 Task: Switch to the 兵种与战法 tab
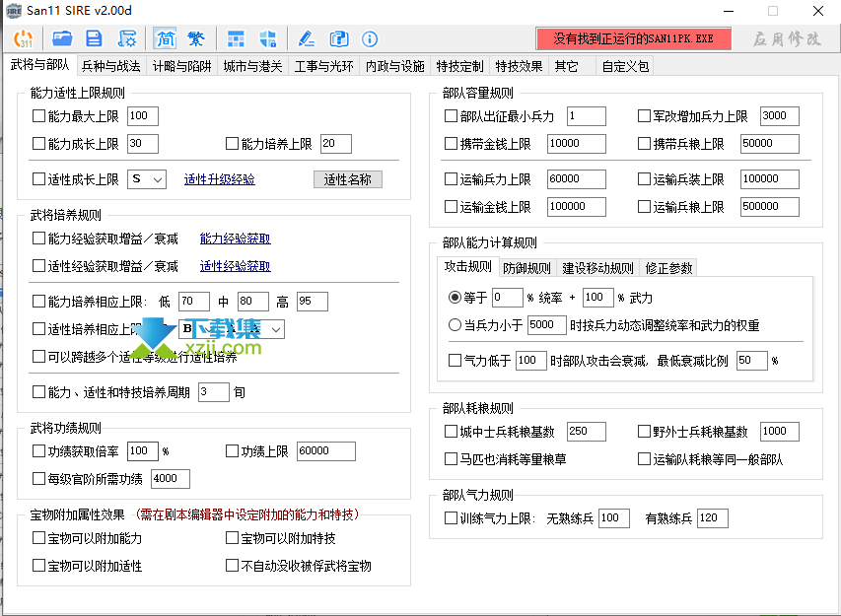[111, 66]
